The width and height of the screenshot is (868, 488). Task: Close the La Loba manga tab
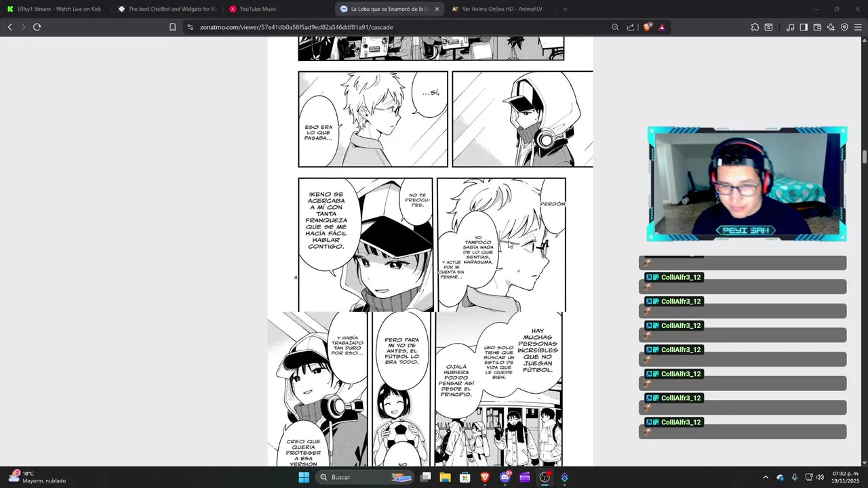pos(437,9)
